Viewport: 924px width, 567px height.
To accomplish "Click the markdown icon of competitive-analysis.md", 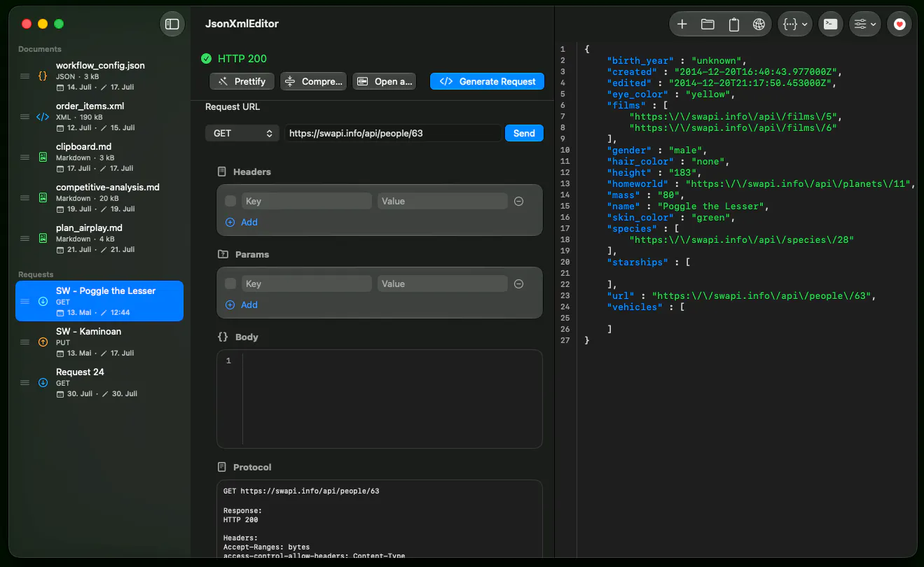I will click(x=43, y=197).
